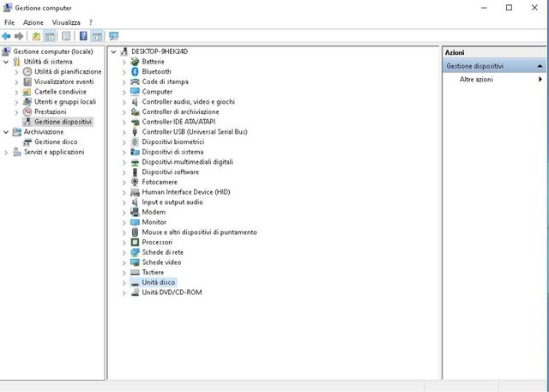The width and height of the screenshot is (549, 392).
Task: Click the Tastiere keyboard icon
Action: click(x=135, y=272)
